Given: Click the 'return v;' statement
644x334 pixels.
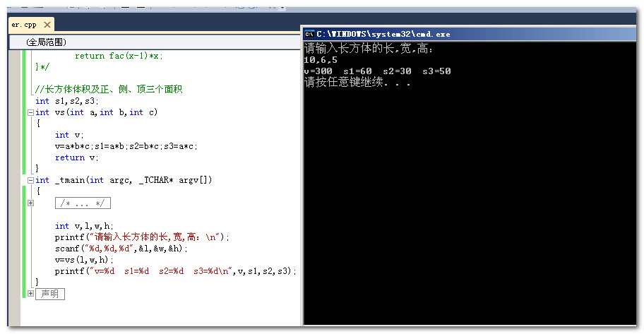Looking at the screenshot, I should click(x=77, y=157).
